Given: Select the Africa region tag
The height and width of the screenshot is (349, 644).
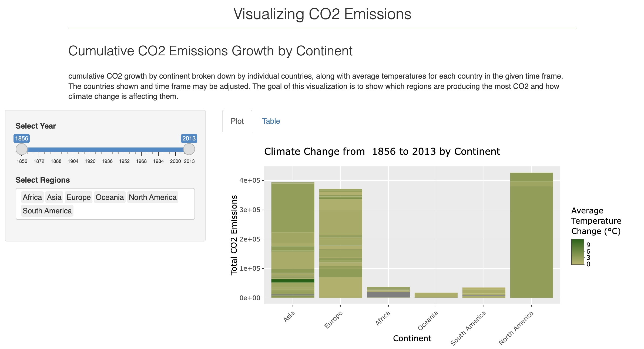Looking at the screenshot, I should (32, 197).
